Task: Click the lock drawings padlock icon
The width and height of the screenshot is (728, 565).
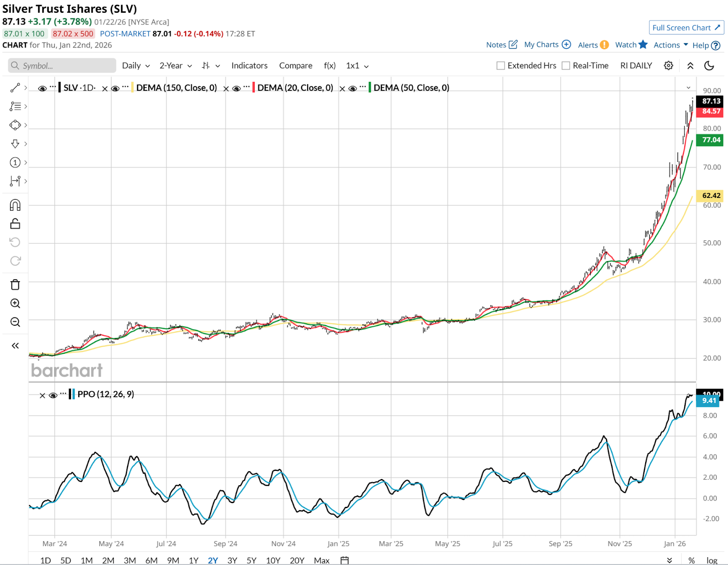Action: pos(15,224)
